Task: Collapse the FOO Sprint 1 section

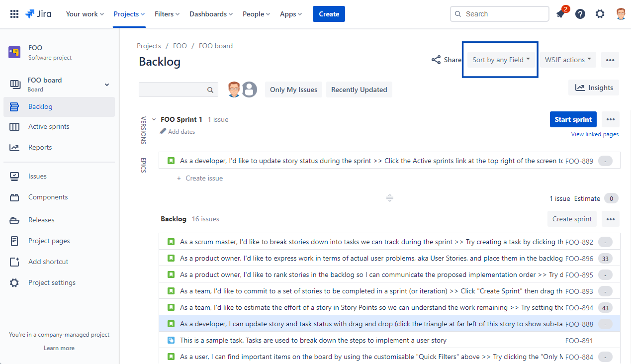Action: coord(154,119)
